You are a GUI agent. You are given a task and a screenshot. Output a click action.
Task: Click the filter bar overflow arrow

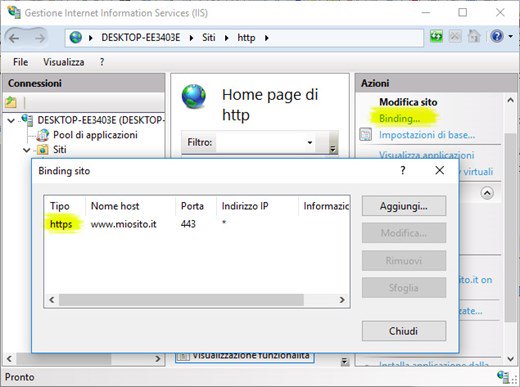click(x=333, y=149)
